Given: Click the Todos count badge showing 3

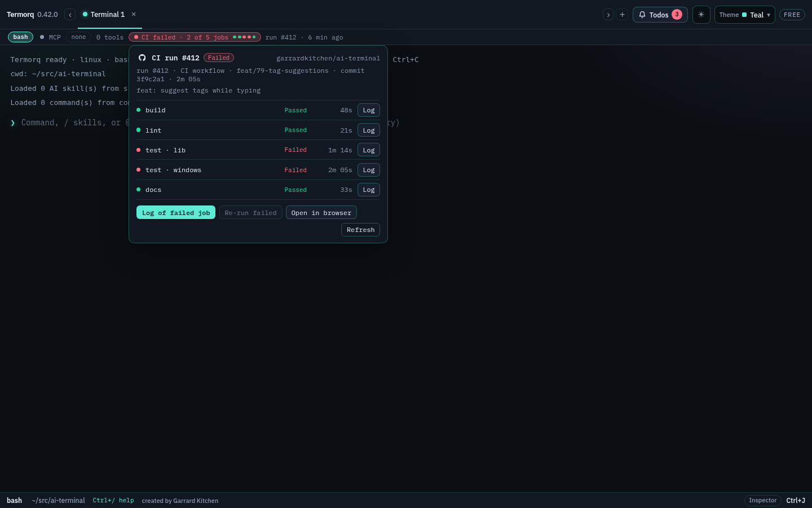Looking at the screenshot, I should point(677,15).
